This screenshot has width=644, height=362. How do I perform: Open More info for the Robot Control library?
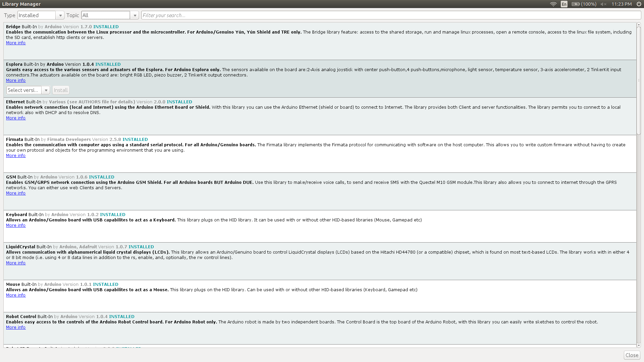[x=15, y=327]
